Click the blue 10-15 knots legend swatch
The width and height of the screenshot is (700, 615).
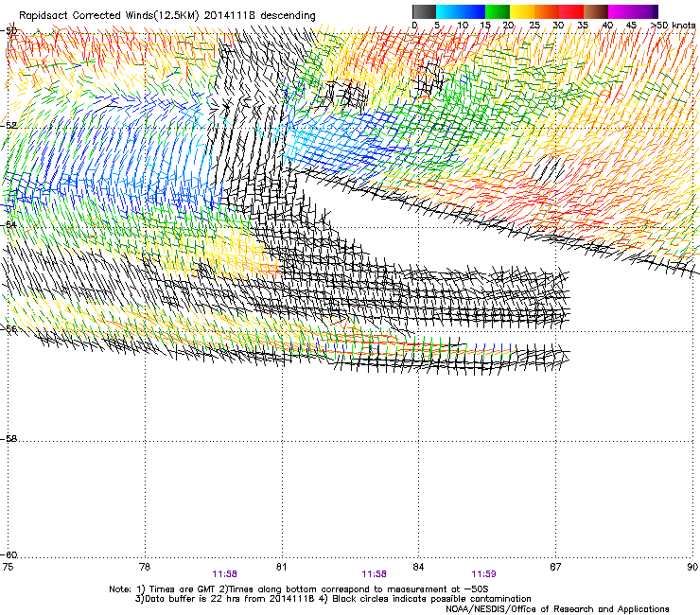tap(473, 11)
